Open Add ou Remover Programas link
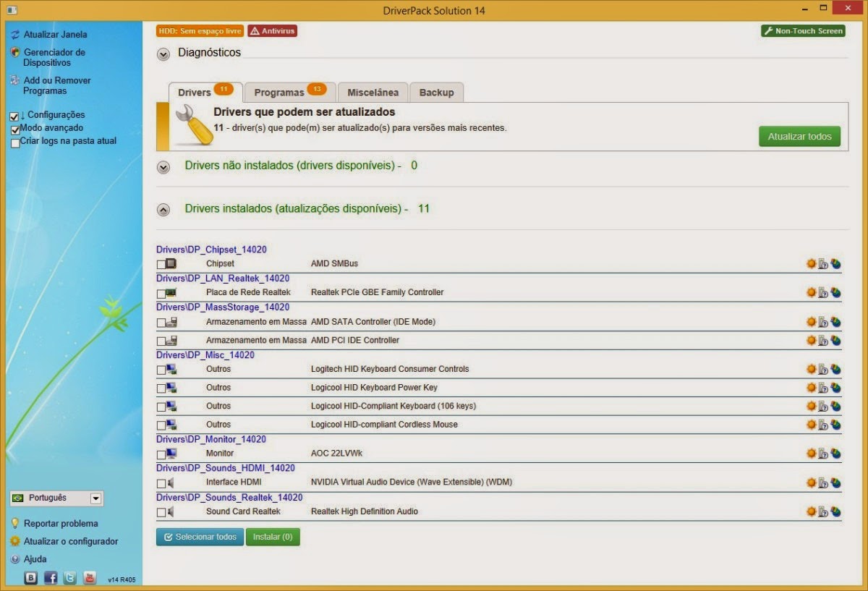This screenshot has height=591, width=868. (57, 85)
